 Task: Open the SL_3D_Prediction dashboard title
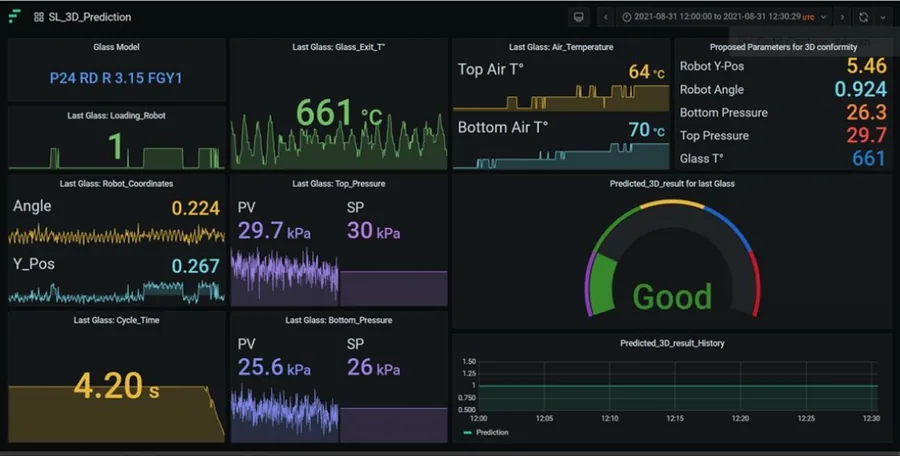pyautogui.click(x=90, y=17)
